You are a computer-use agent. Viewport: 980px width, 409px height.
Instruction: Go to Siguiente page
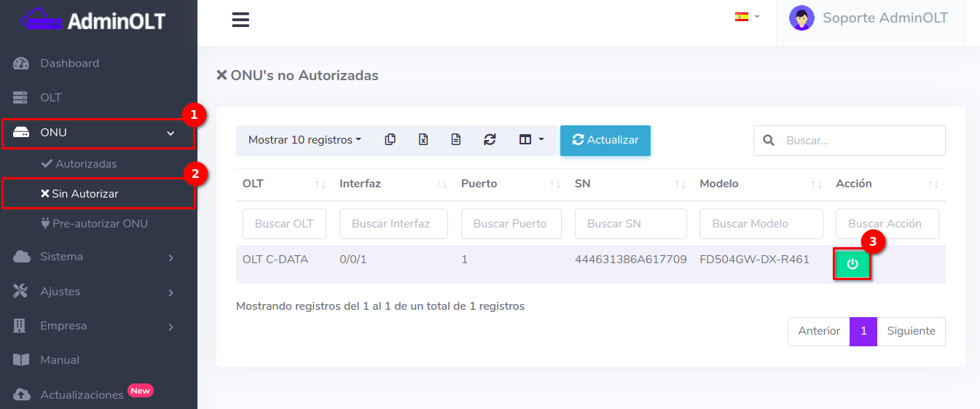point(911,331)
